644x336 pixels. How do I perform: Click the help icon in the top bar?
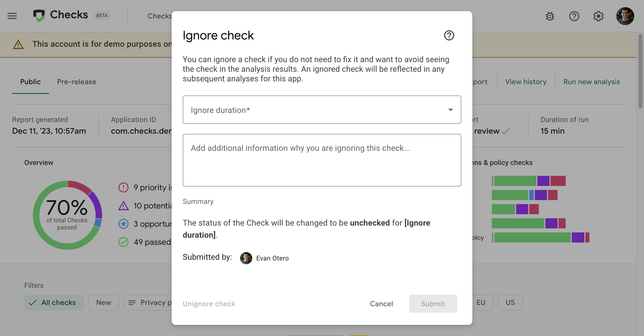[x=574, y=16]
